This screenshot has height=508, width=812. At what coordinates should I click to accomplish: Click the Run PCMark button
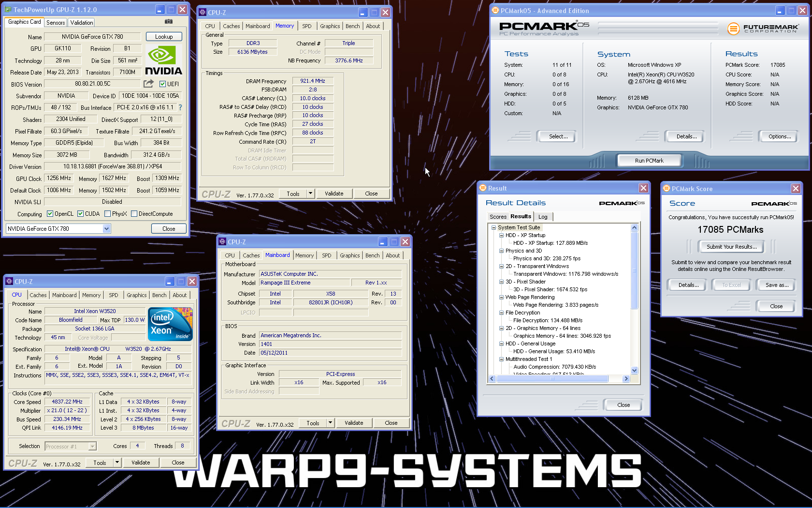pyautogui.click(x=649, y=161)
